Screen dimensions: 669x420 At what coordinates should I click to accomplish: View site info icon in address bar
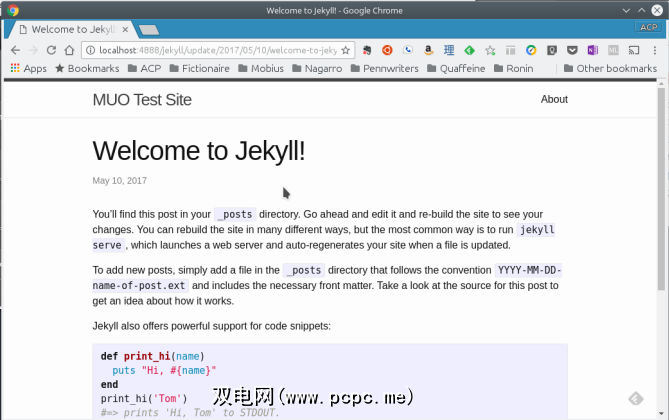click(x=90, y=50)
